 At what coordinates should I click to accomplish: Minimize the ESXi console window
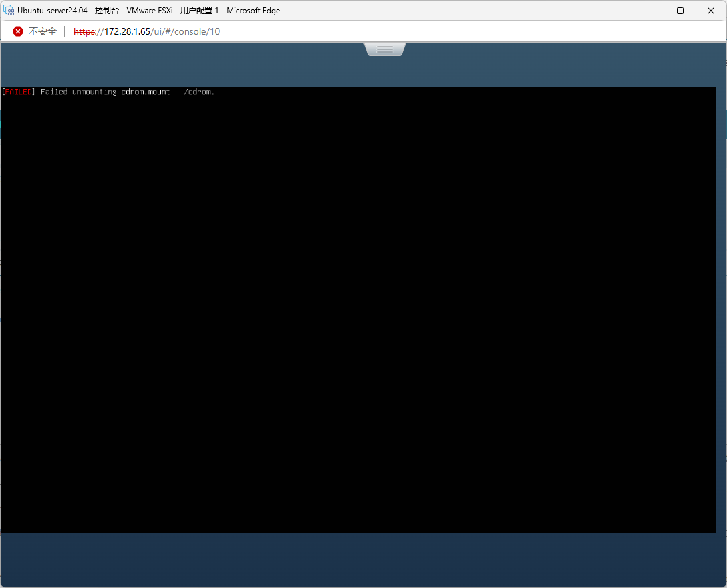(x=649, y=11)
